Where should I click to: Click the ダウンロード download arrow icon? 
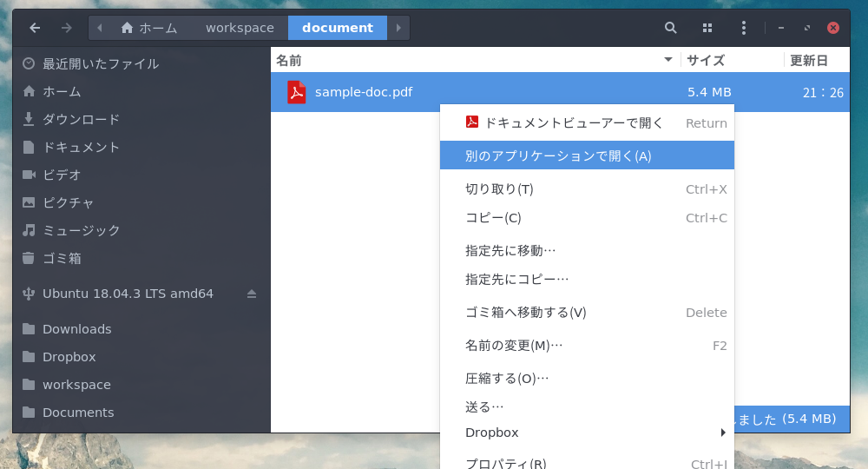29,119
